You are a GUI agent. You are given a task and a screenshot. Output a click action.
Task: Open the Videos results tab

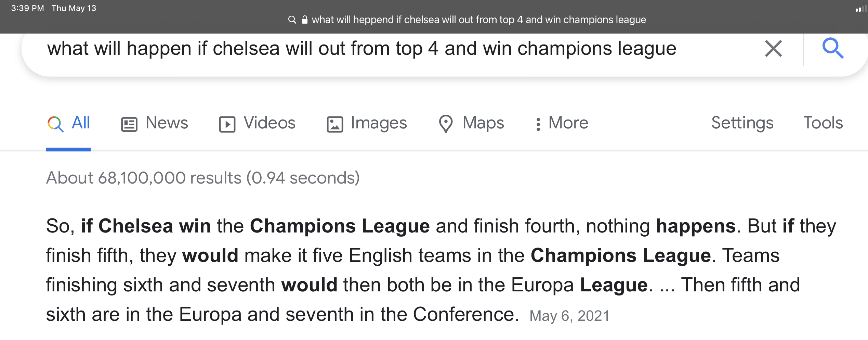(269, 123)
